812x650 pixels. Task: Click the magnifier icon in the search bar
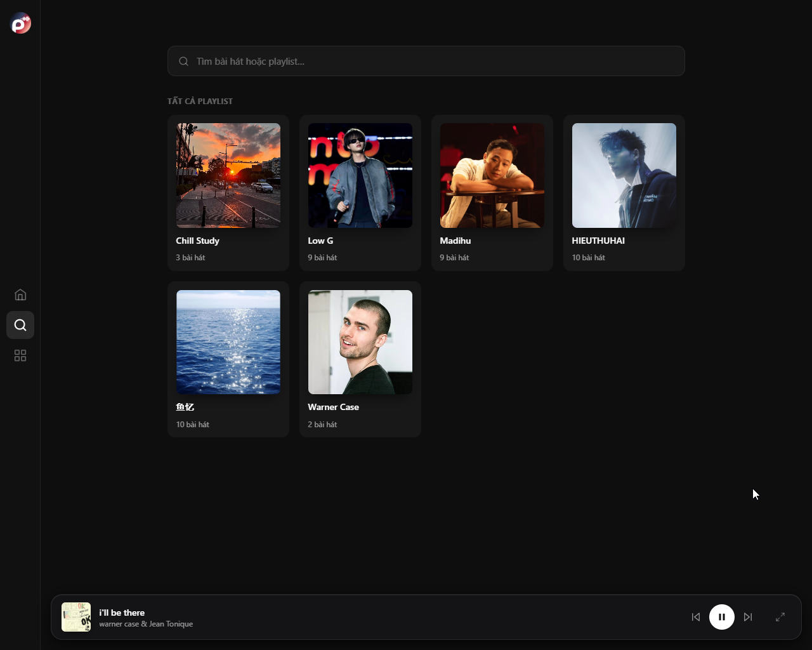(183, 61)
